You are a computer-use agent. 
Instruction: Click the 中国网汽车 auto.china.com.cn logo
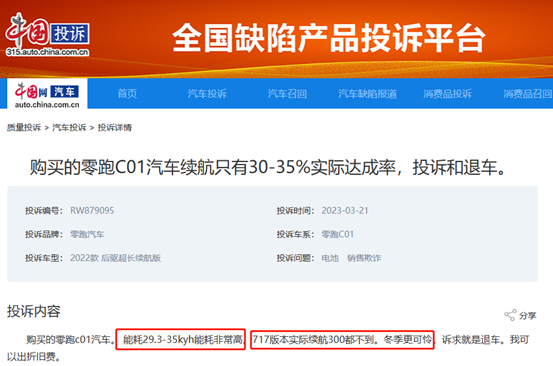[x=47, y=95]
